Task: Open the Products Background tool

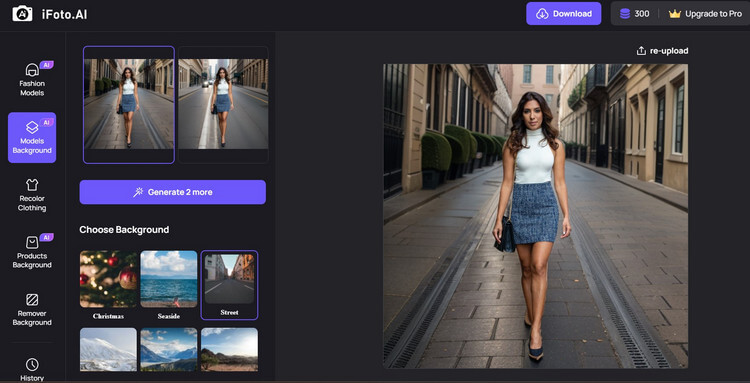Action: click(32, 252)
